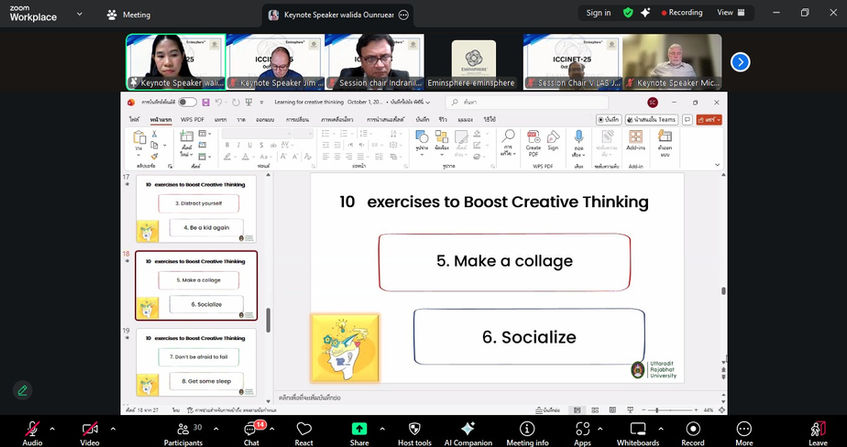847x447 pixels.
Task: Toggle the Notes button in status bar
Action: tap(548, 410)
